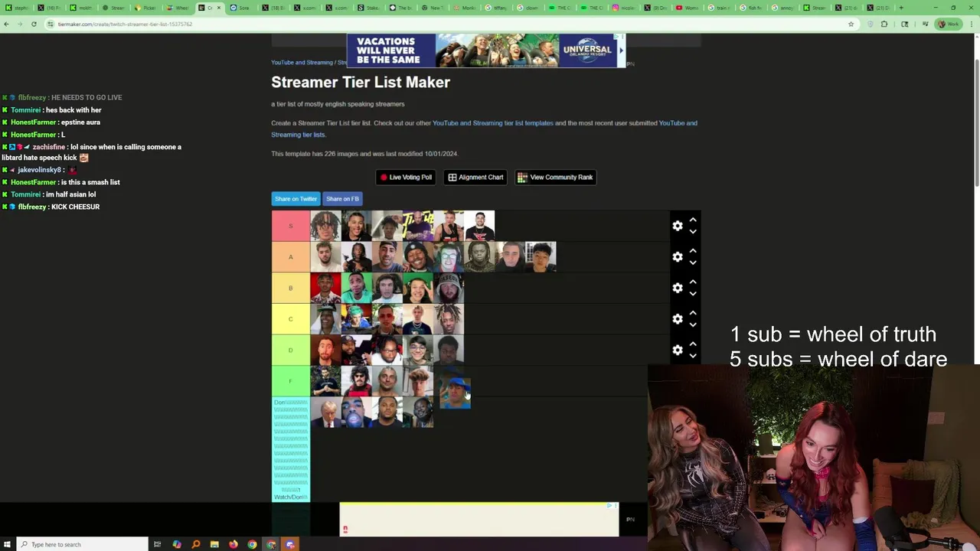This screenshot has width=980, height=551.
Task: Move S tier row up with arrow
Action: 693,220
